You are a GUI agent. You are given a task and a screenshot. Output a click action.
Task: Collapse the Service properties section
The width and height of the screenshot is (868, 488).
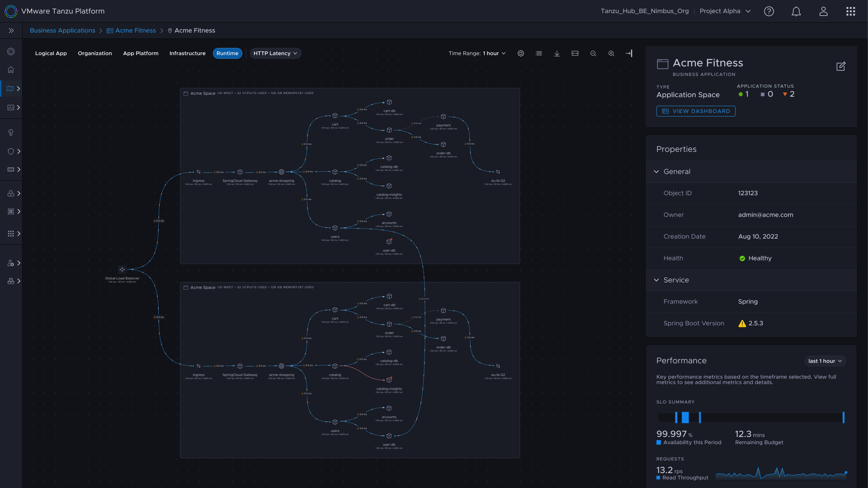[x=656, y=280]
